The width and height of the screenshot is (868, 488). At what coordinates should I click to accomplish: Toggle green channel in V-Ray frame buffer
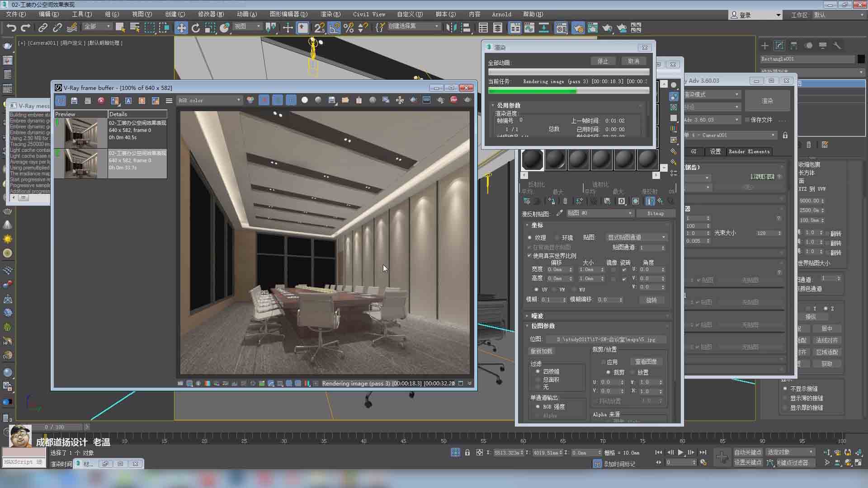pos(278,100)
